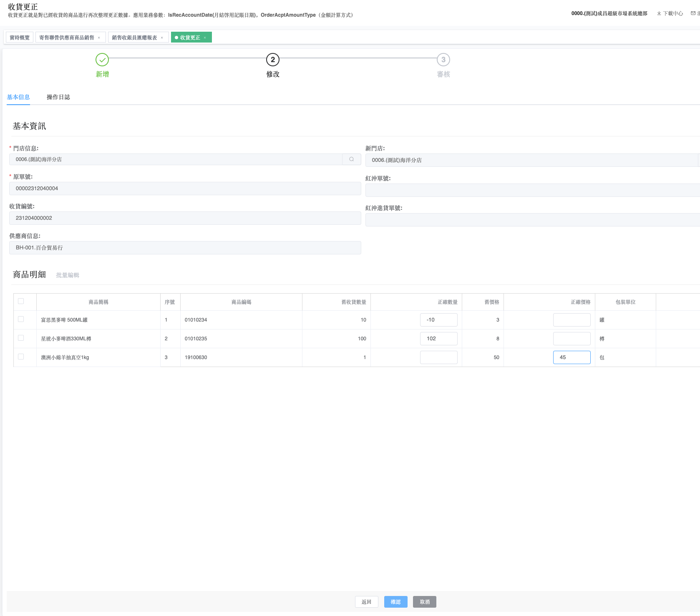This screenshot has width=700, height=616.
Task: Click the 批量編輯 link
Action: click(68, 275)
